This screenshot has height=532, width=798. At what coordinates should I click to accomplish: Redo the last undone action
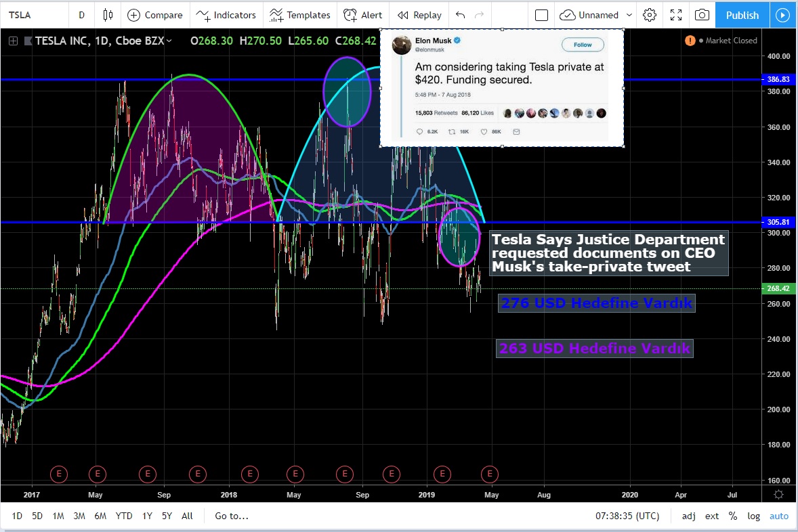click(x=479, y=15)
